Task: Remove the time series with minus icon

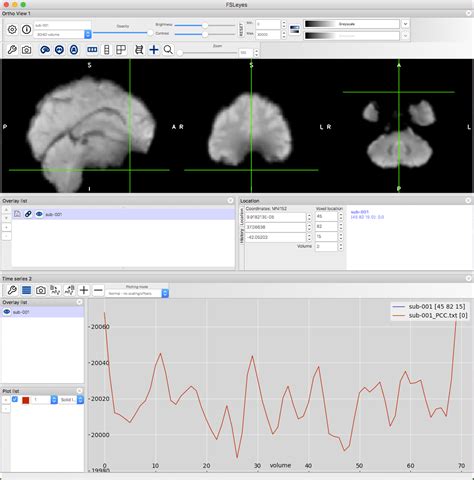Action: (x=98, y=290)
